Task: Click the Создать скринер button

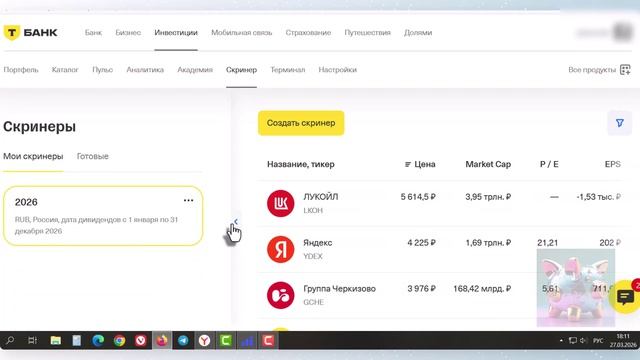Action: point(301,123)
